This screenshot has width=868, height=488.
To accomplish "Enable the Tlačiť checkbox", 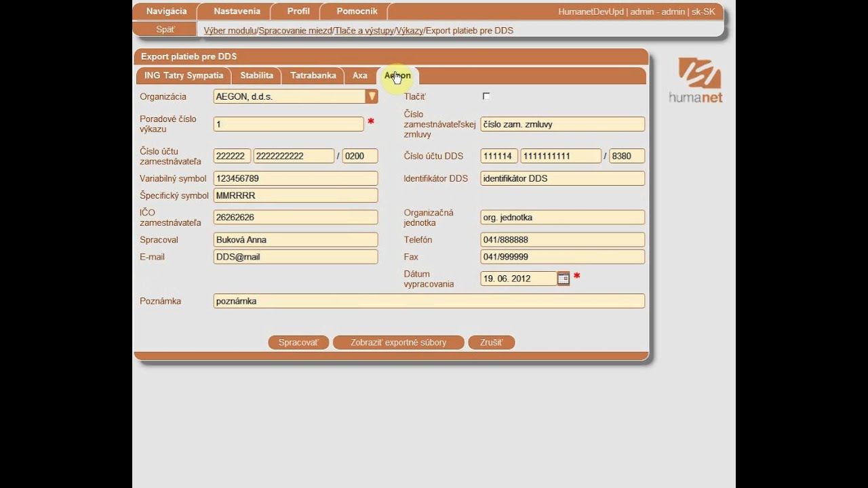I will [x=486, y=96].
